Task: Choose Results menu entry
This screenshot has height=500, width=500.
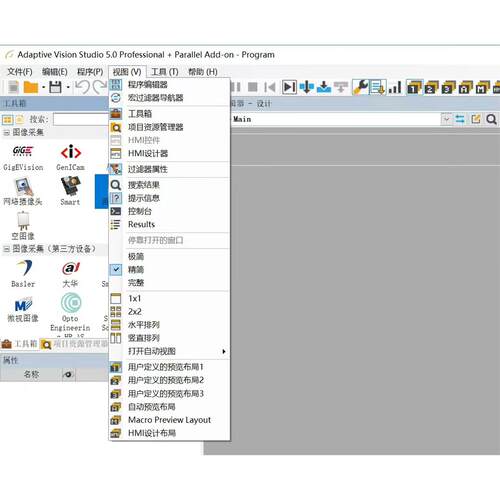Action: [x=169, y=224]
